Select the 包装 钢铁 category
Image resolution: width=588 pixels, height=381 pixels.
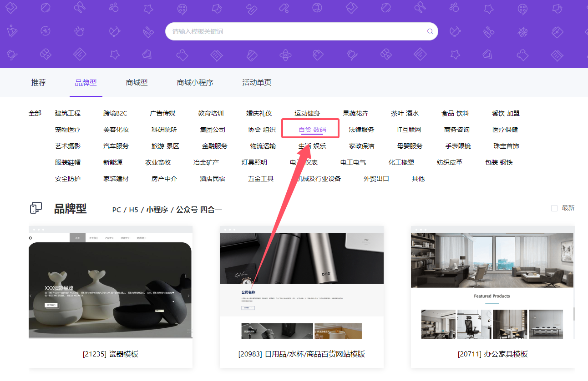499,162
